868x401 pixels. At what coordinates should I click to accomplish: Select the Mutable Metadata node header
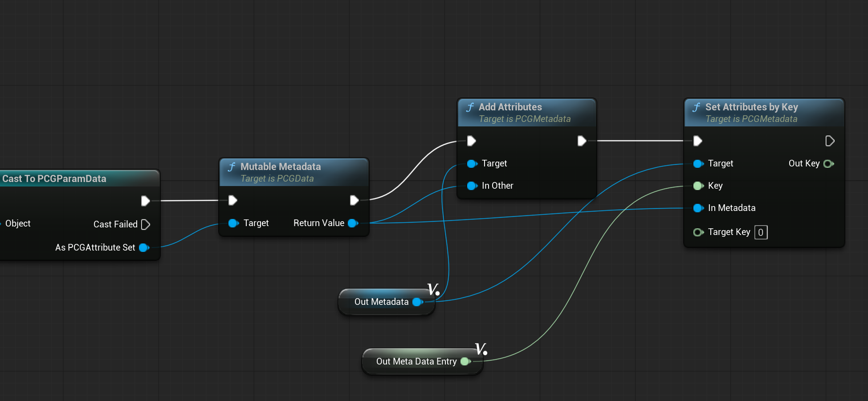pos(294,172)
